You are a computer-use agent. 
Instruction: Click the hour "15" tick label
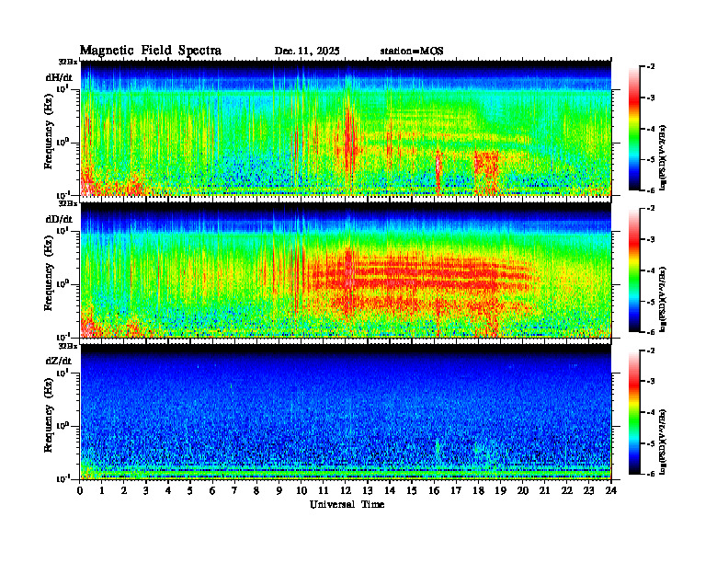point(412,491)
